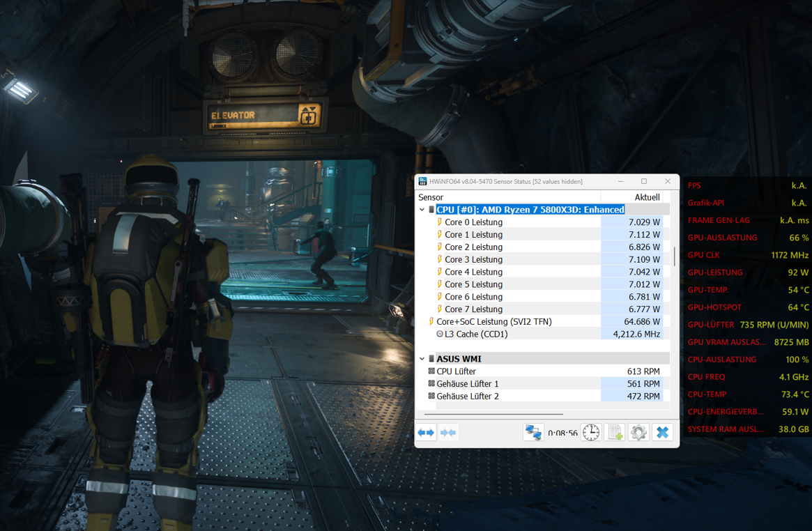Click the 64.686 W value
This screenshot has width=812, height=531.
(642, 321)
